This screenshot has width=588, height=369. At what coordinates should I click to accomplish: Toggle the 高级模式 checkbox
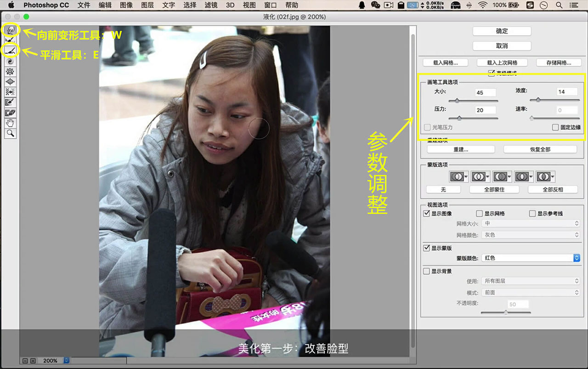click(492, 73)
